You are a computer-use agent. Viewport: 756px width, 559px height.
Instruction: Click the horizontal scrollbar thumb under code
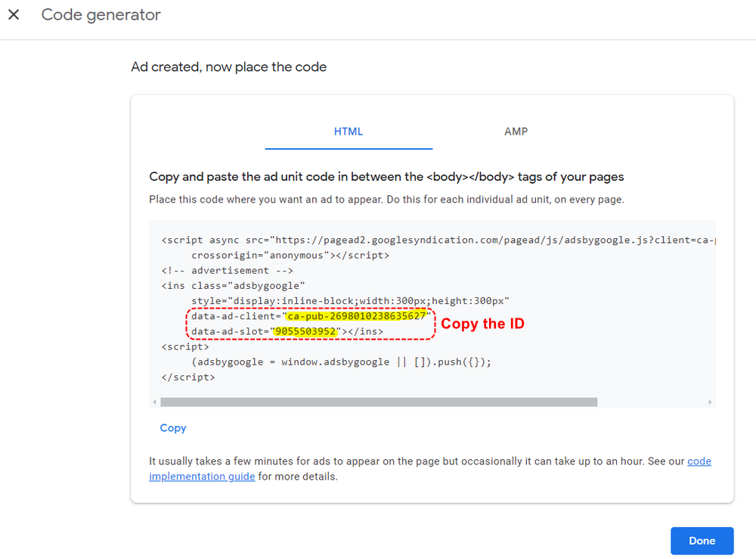point(379,402)
